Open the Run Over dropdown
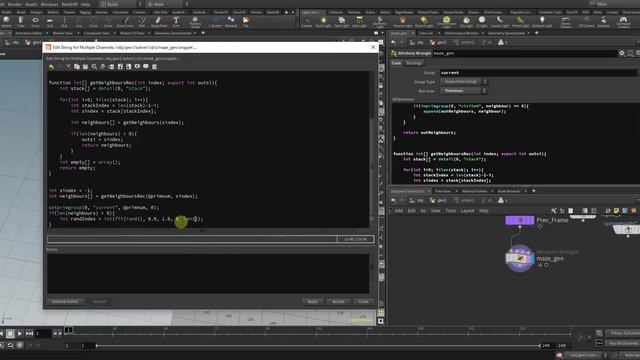Screen dimensions: 640x360 point(463,91)
